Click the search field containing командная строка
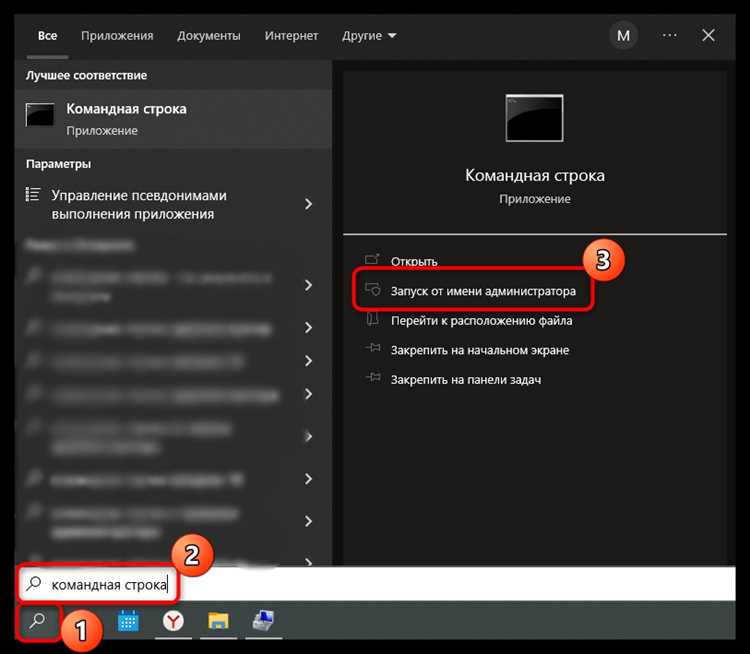The width and height of the screenshot is (750, 654). [x=376, y=584]
